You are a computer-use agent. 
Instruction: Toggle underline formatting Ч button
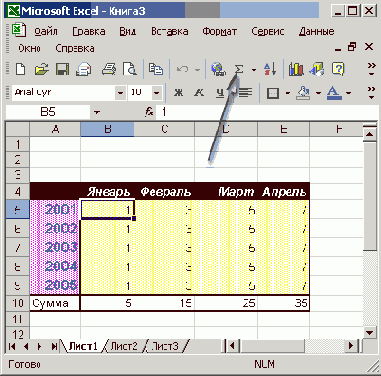tap(220, 93)
